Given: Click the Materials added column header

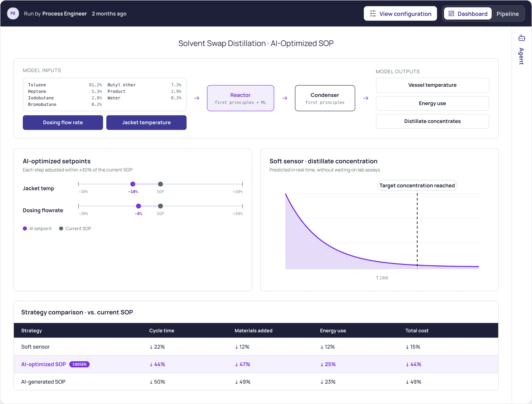Looking at the screenshot, I should tap(253, 330).
